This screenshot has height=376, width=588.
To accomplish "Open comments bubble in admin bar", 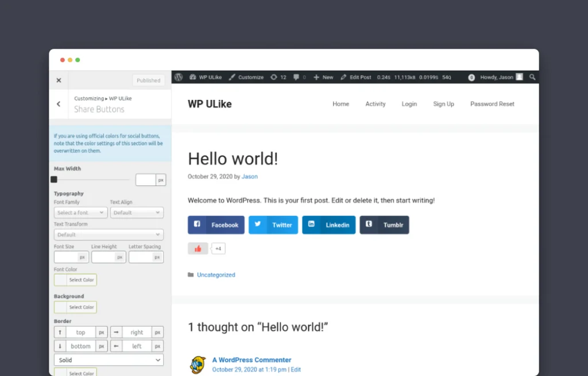I will [299, 77].
